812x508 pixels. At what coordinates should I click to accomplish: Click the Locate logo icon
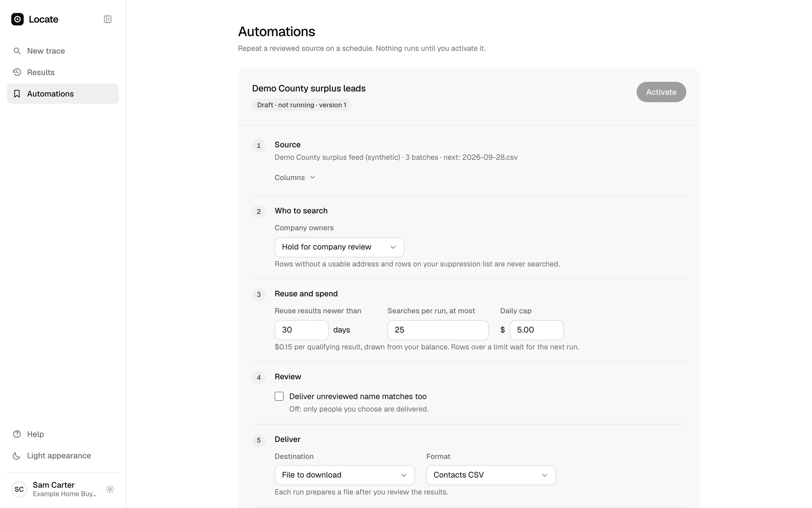(x=17, y=19)
